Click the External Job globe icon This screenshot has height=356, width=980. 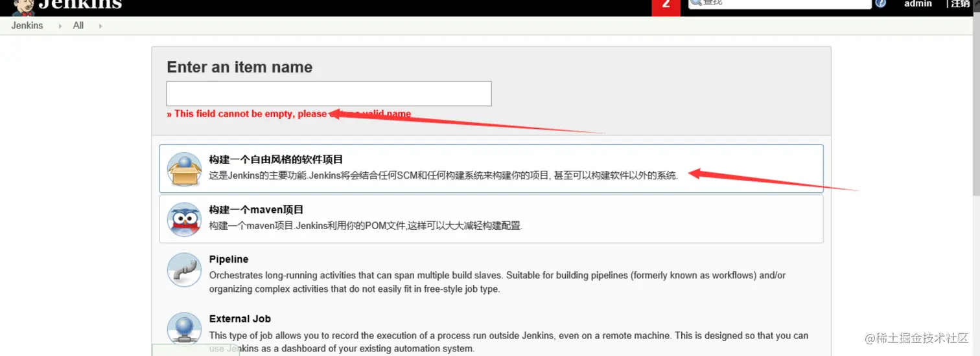point(184,329)
